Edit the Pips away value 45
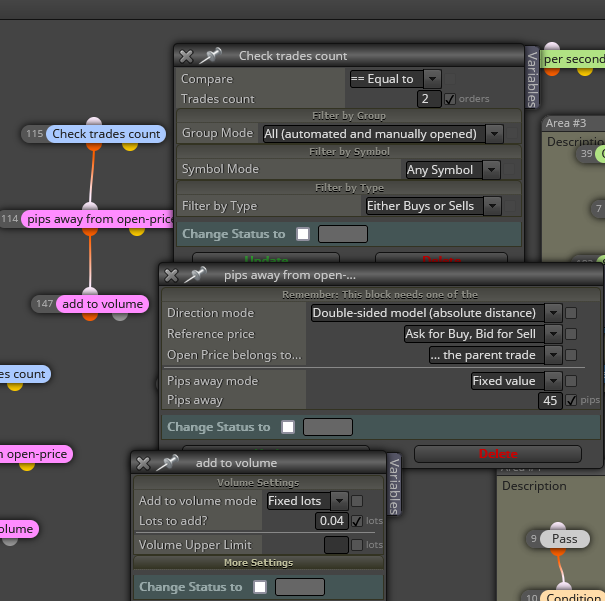Viewport: 605px width, 601px height. pyautogui.click(x=550, y=400)
